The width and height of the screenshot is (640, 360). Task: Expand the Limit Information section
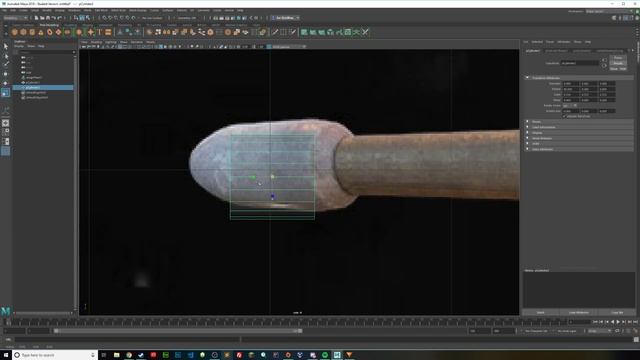coord(527,127)
